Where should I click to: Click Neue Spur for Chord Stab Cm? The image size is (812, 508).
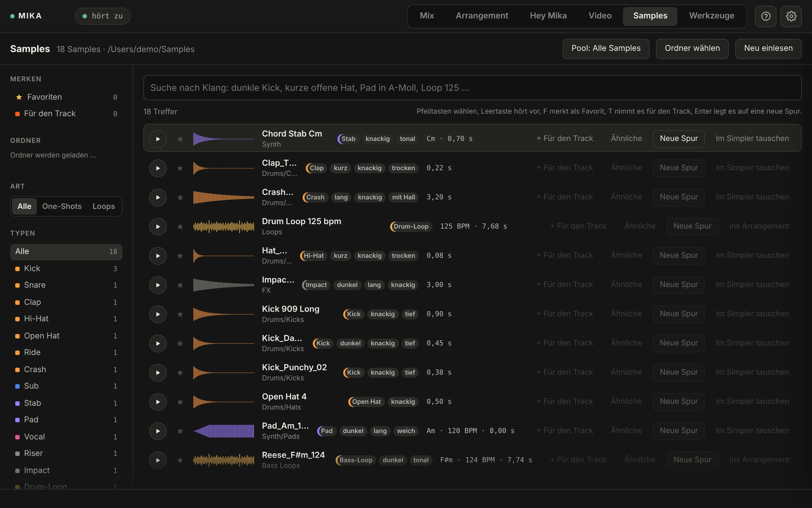click(x=678, y=138)
